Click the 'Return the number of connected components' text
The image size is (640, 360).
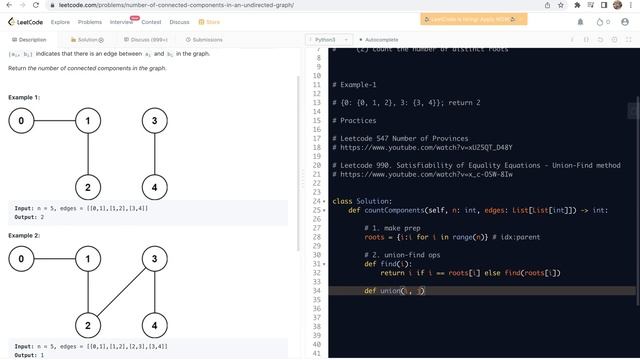pos(87,68)
